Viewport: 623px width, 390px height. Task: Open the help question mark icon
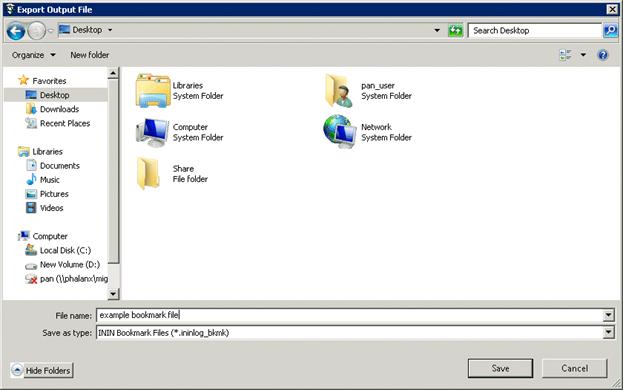pos(603,55)
